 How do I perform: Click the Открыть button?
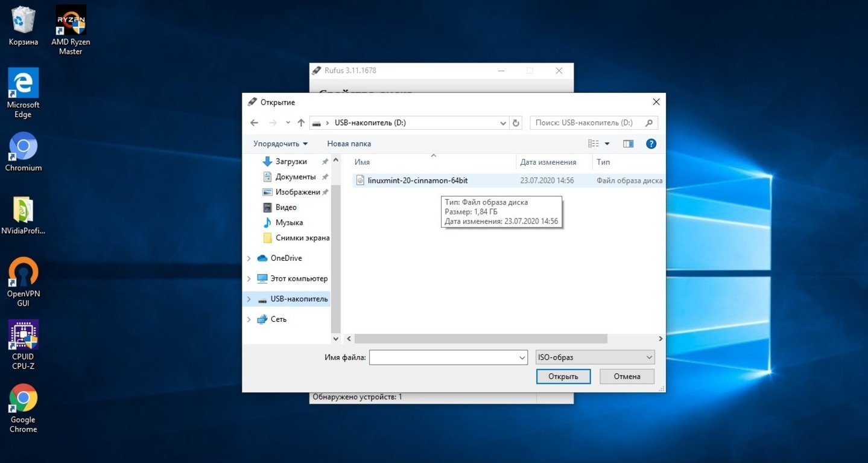[x=563, y=376]
